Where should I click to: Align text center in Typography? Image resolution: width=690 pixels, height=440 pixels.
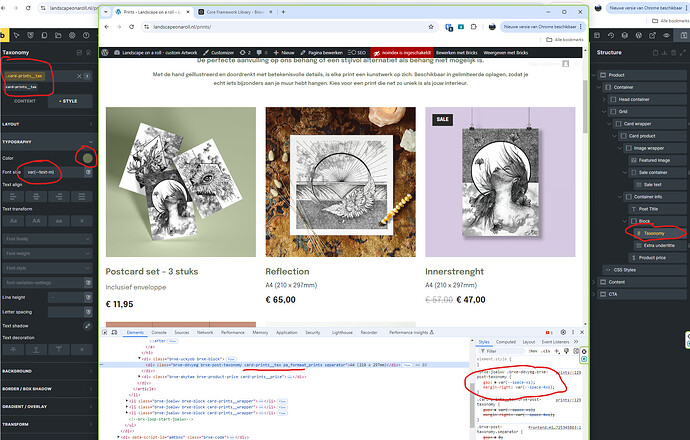click(x=36, y=196)
